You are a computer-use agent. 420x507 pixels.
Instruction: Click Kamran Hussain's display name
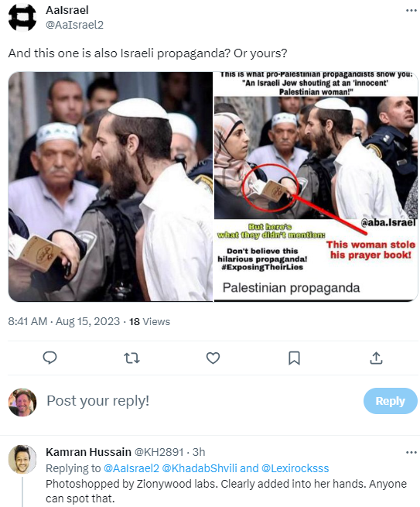click(88, 452)
